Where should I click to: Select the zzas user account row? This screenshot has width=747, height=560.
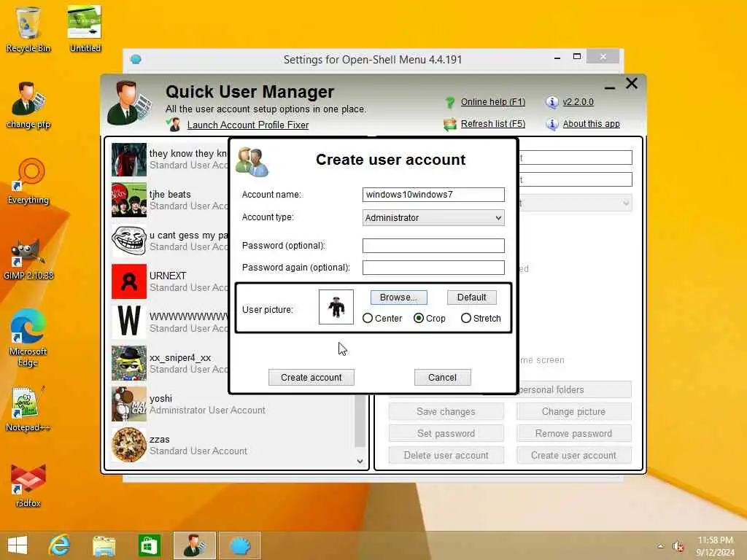(x=233, y=445)
